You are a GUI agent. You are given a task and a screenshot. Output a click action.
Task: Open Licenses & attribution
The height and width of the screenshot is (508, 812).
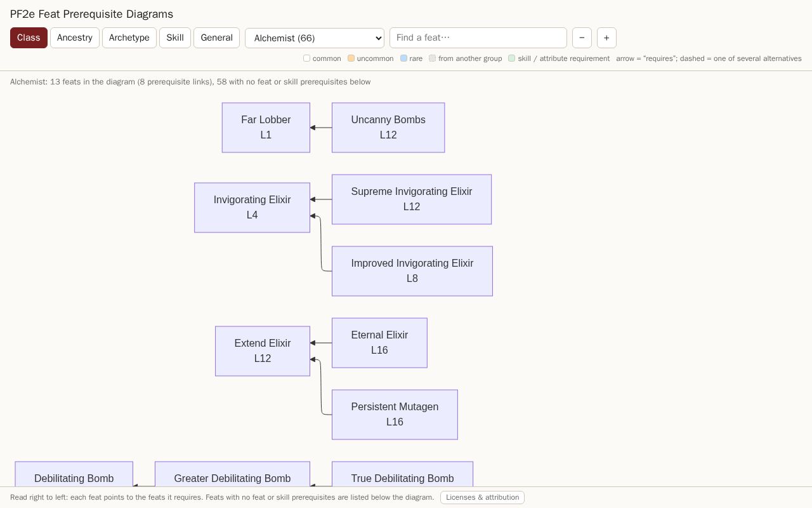pos(482,497)
